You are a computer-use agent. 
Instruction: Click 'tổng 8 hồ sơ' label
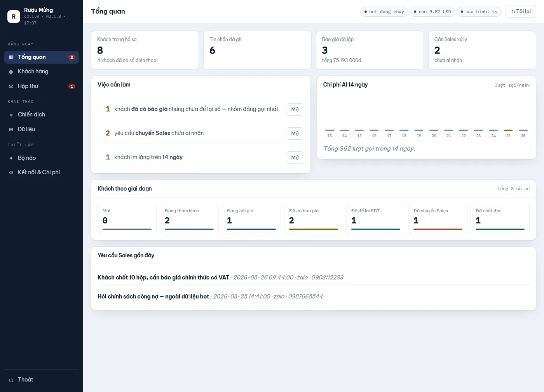[x=514, y=189]
